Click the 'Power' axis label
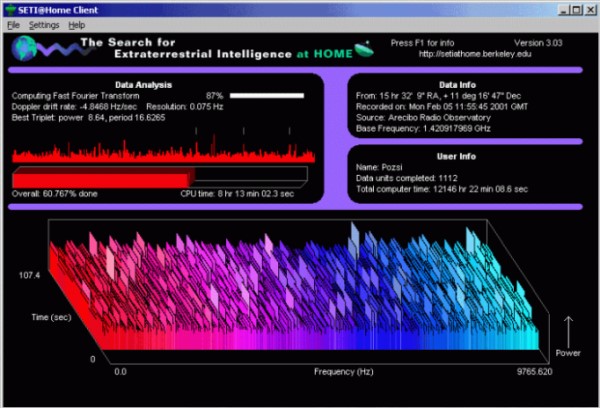This screenshot has width=600, height=408. (x=568, y=353)
